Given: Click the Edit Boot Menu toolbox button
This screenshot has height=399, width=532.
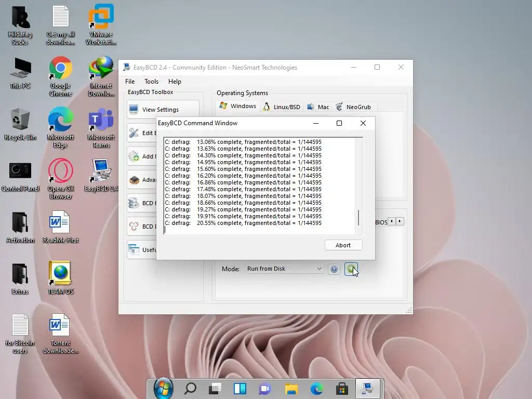Looking at the screenshot, I should point(142,132).
